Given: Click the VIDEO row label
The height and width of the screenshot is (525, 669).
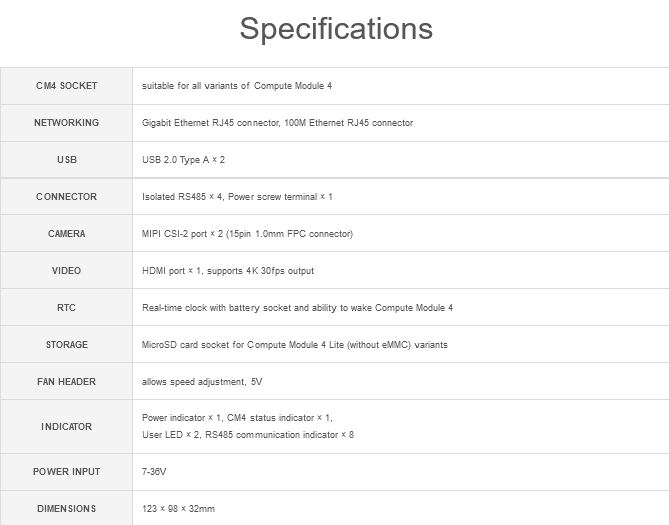Looking at the screenshot, I should tap(67, 271).
